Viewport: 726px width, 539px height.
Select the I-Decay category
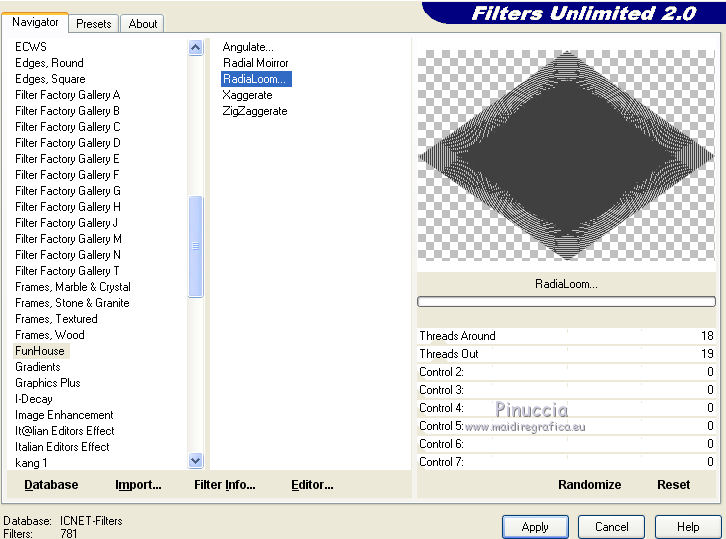34,399
